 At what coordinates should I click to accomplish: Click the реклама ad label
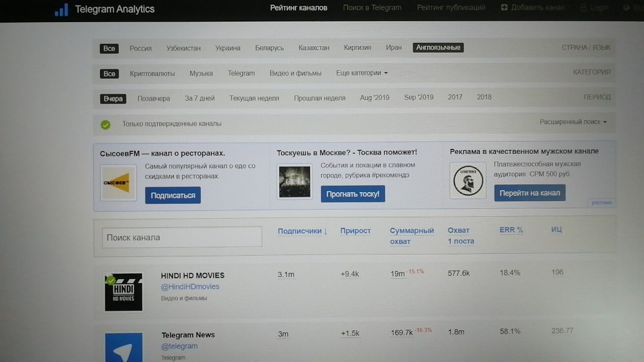(x=602, y=203)
